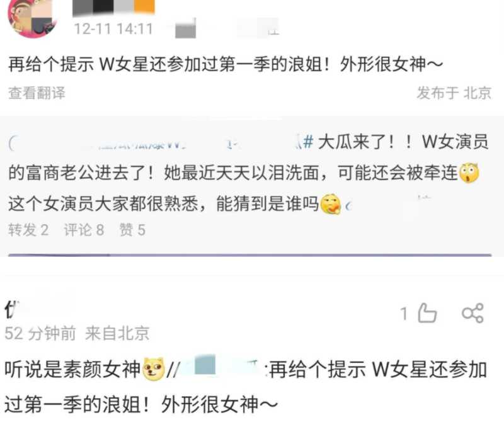Click the 发布于 北京 location label
Viewport: 504px width, 427px height.
pos(454,93)
